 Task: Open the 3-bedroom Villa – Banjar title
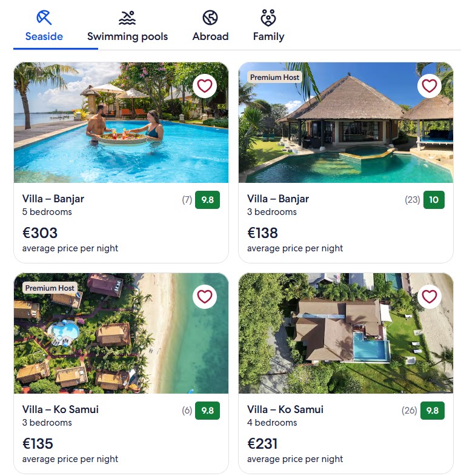coord(278,199)
